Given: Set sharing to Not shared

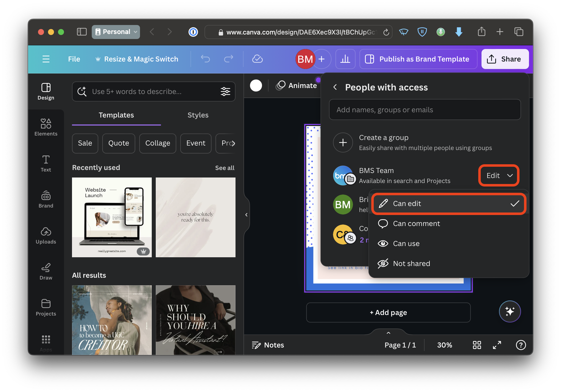Looking at the screenshot, I should tap(411, 263).
